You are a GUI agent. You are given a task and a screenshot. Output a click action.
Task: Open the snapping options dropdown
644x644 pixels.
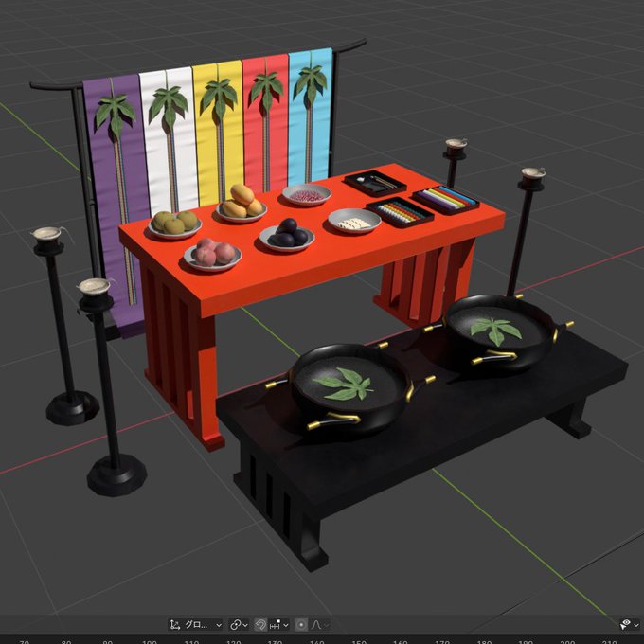point(279,625)
